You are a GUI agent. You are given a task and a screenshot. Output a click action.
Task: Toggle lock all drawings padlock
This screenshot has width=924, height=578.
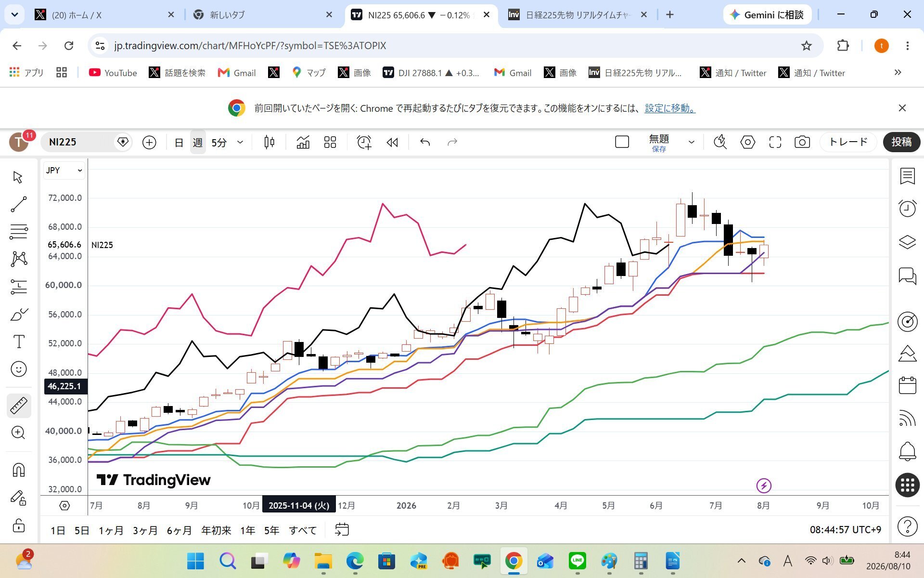(x=19, y=525)
